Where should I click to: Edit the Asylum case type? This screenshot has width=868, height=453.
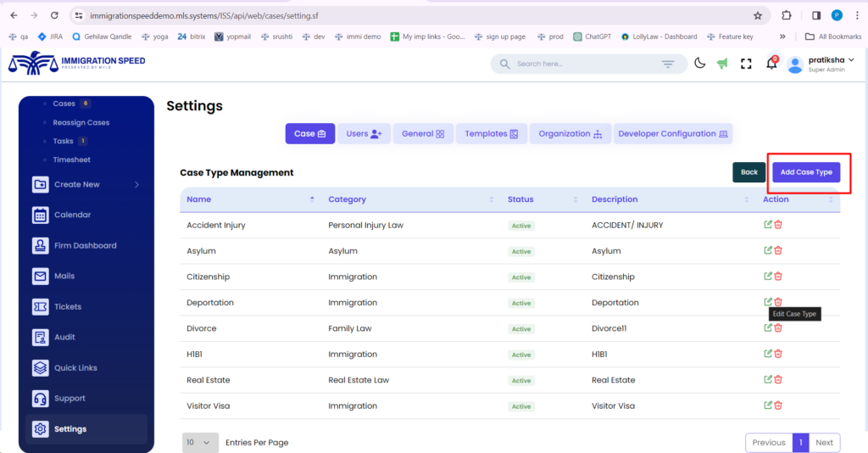768,250
